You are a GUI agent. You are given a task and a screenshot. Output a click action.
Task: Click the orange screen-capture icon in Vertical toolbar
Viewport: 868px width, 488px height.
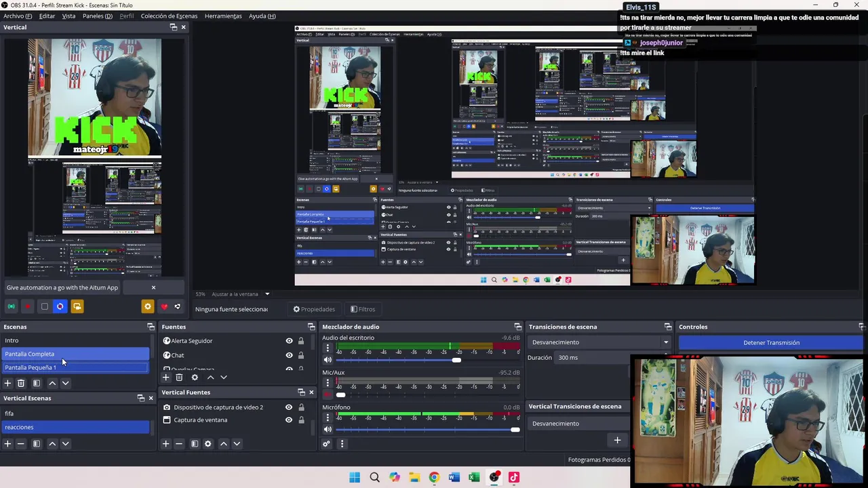77,306
